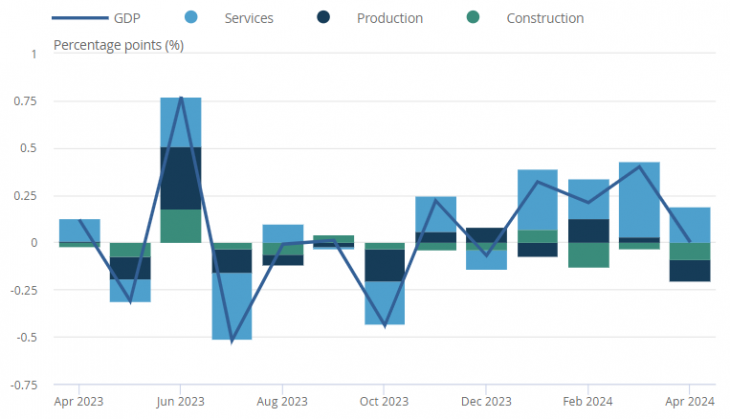Click the Mar 2024 Services bar
Image resolution: width=730 pixels, height=419 pixels.
click(639, 200)
